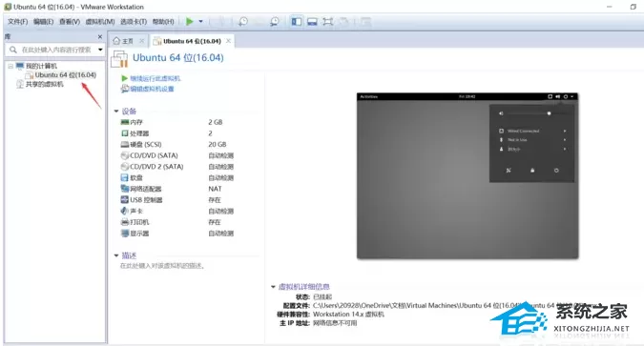Click the Ubuntu 64 位(16.04) page heading
Image resolution: width=644 pixels, height=346 pixels.
[x=177, y=58]
